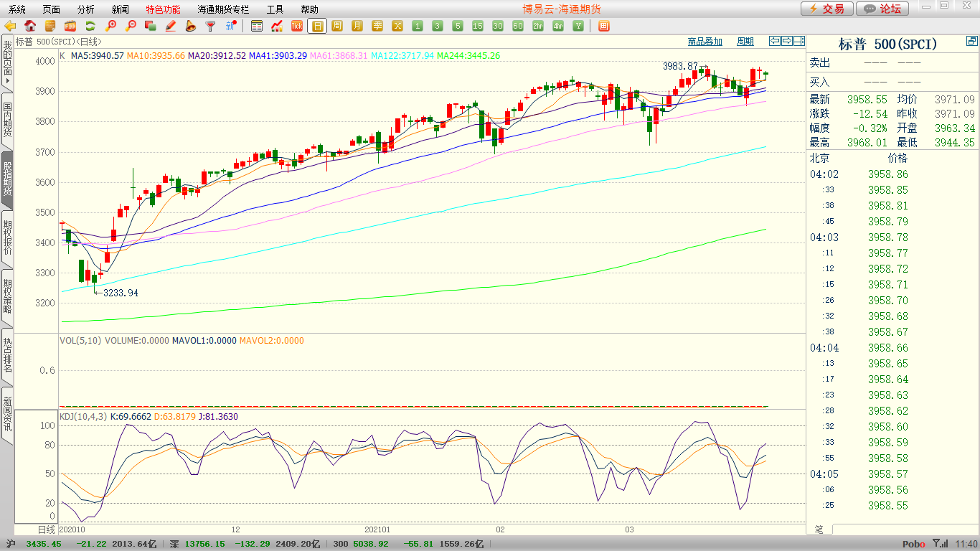Click the previous contract left arrow
This screenshot has width=980, height=551.
pyautogui.click(x=775, y=41)
